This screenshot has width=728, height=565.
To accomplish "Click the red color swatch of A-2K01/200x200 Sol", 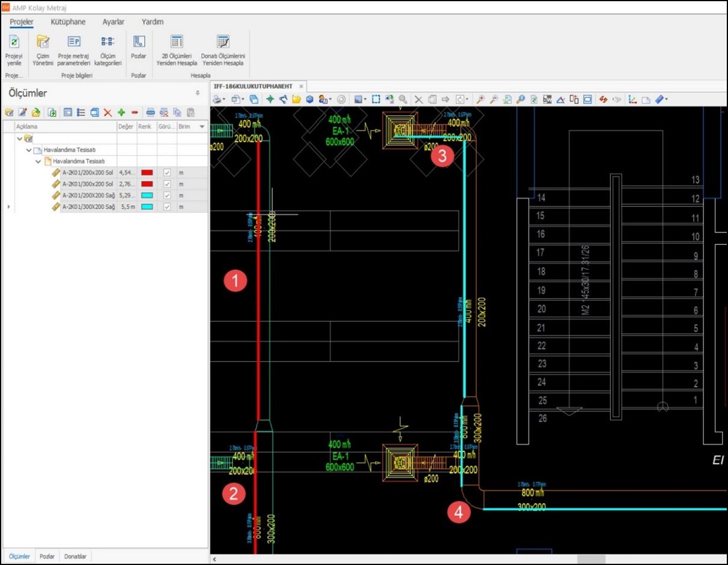I will [147, 173].
